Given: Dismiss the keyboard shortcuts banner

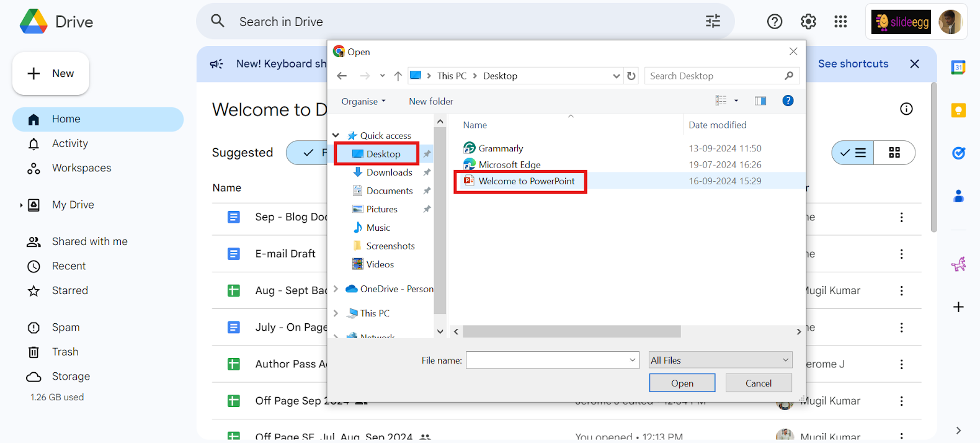Looking at the screenshot, I should 914,64.
